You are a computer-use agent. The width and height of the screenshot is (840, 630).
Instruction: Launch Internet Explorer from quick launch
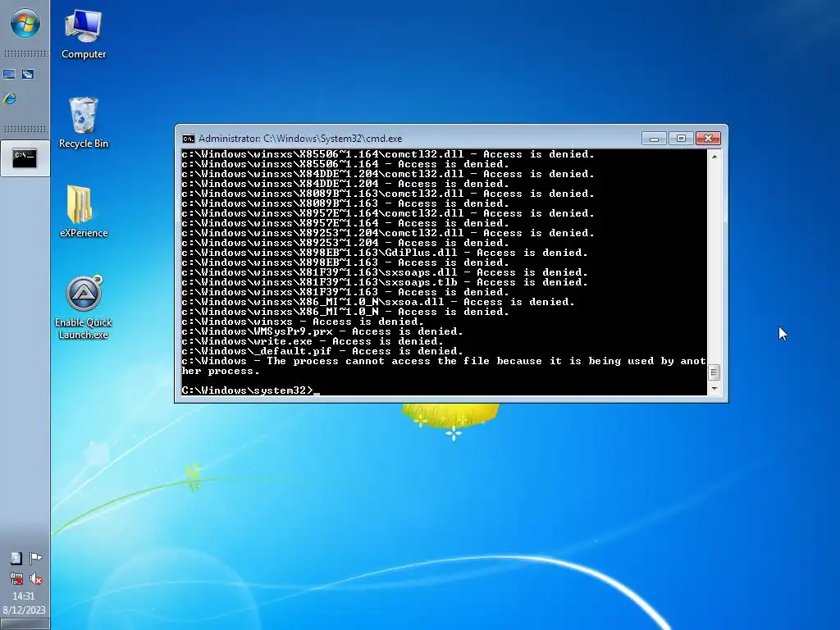point(10,98)
